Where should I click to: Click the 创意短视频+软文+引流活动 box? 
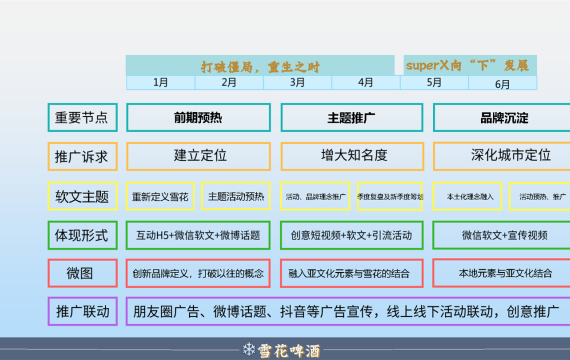point(352,235)
